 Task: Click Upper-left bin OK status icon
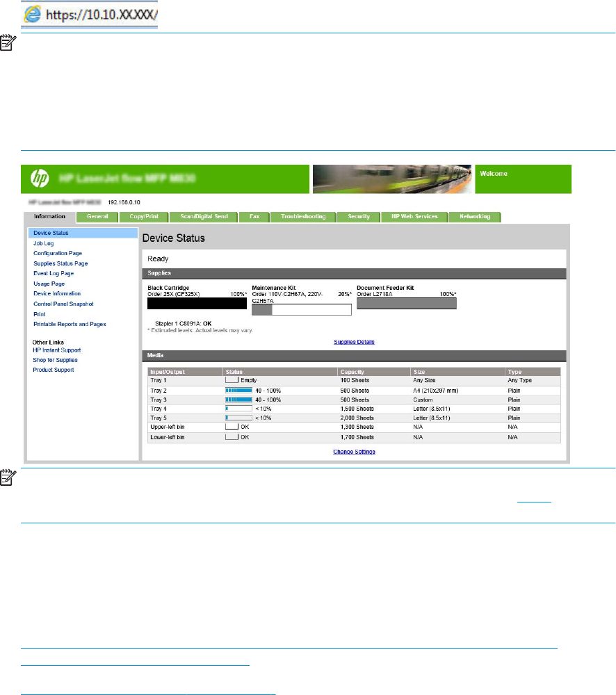click(232, 427)
